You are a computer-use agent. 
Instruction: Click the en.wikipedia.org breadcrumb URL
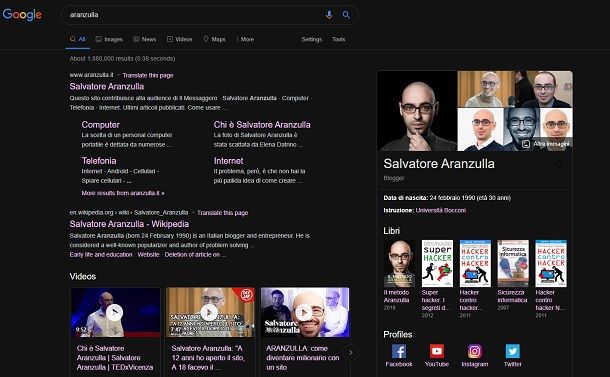(129, 213)
